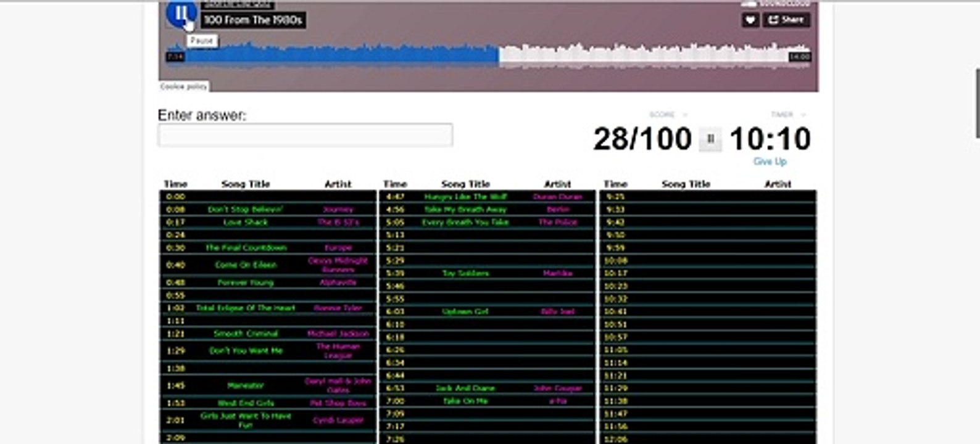Screen dimensions: 980x444
Task: Select the Every Breath You Take song title
Action: [x=465, y=222]
